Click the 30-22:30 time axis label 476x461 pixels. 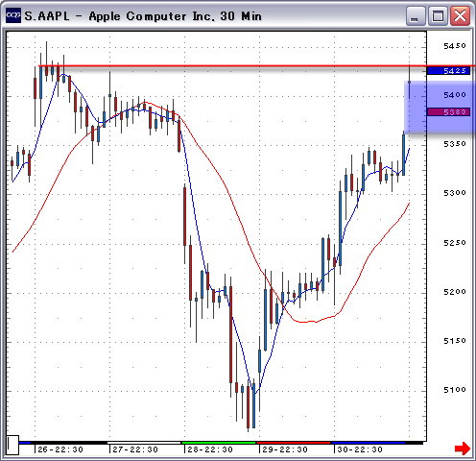(360, 449)
